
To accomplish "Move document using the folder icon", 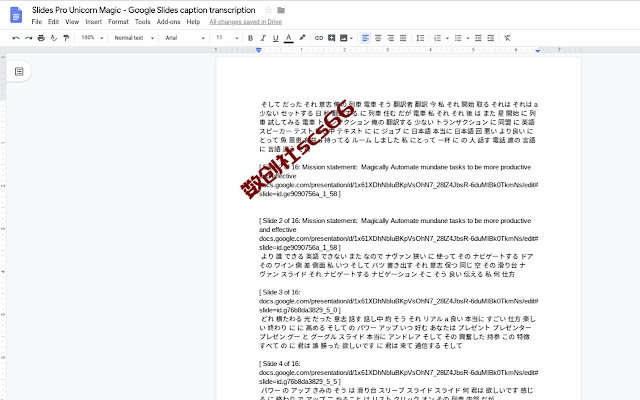I will tap(281, 10).
